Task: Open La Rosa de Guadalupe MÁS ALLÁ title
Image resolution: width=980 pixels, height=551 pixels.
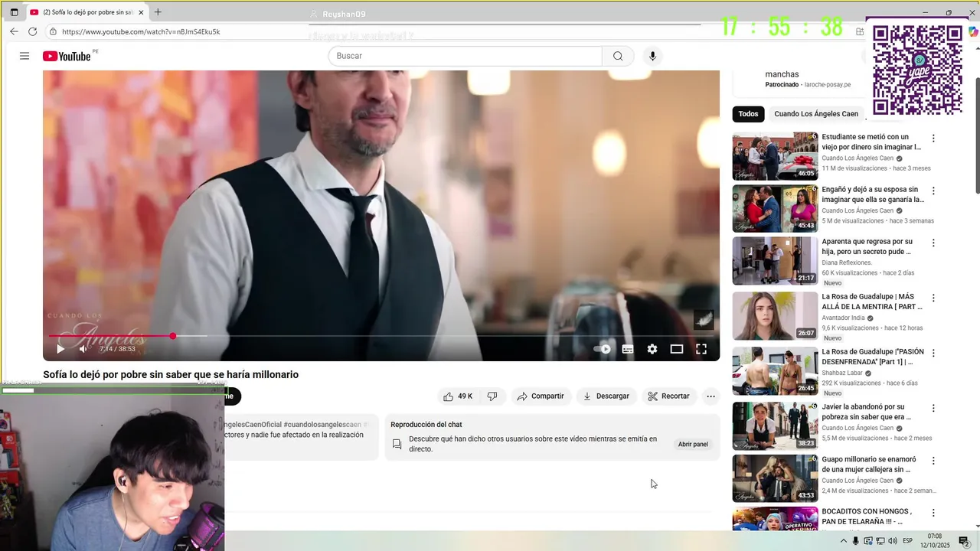Action: pyautogui.click(x=872, y=302)
